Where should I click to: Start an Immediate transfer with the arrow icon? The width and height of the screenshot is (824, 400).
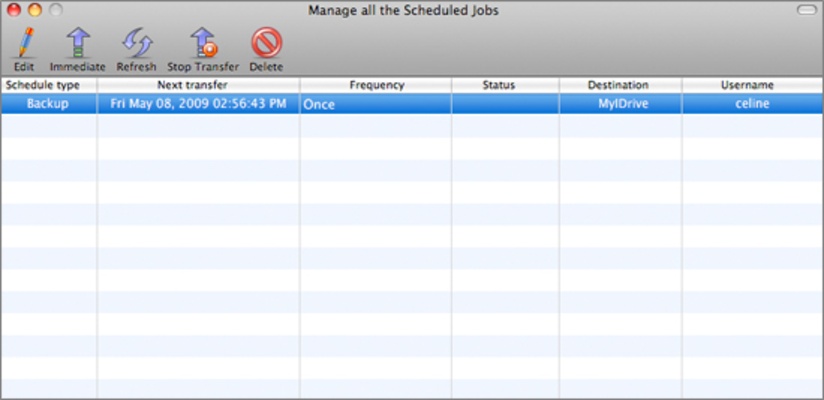tap(78, 43)
